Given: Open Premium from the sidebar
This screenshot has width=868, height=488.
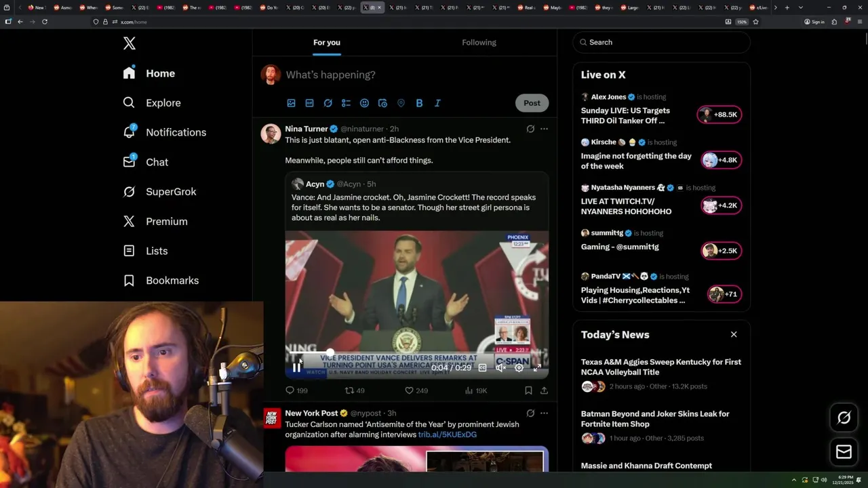Looking at the screenshot, I should (155, 222).
